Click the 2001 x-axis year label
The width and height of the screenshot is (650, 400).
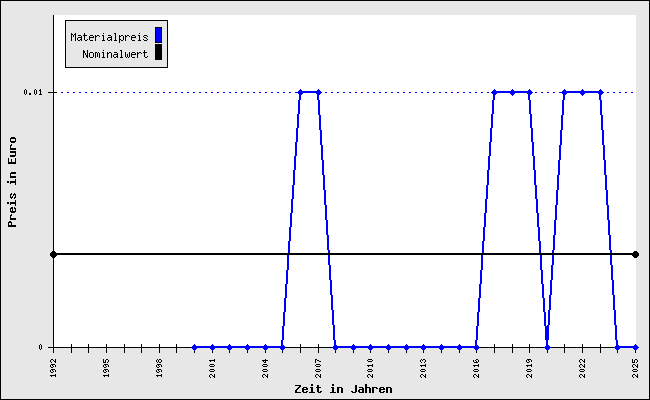(212, 368)
